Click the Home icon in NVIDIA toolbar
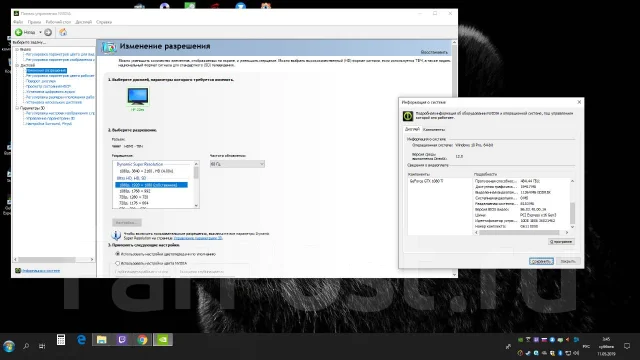Viewport: 640px width, 360px height. [x=63, y=32]
